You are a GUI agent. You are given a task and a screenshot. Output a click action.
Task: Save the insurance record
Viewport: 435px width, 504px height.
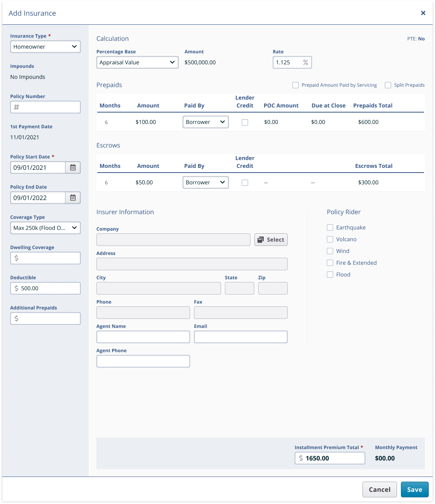[x=415, y=489]
